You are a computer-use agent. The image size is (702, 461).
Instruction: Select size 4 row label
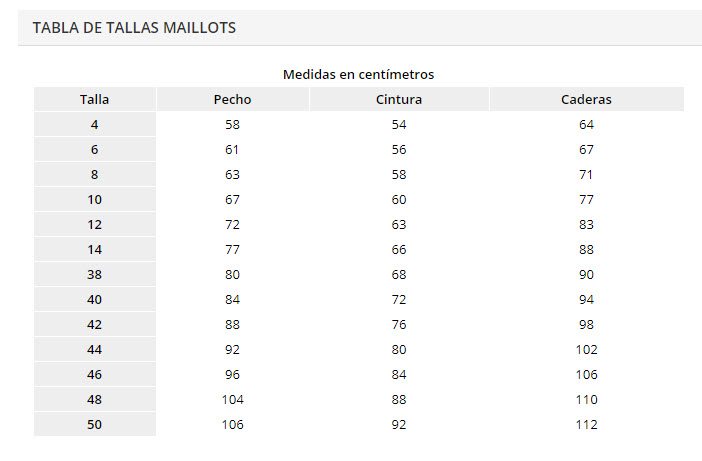pyautogui.click(x=94, y=124)
